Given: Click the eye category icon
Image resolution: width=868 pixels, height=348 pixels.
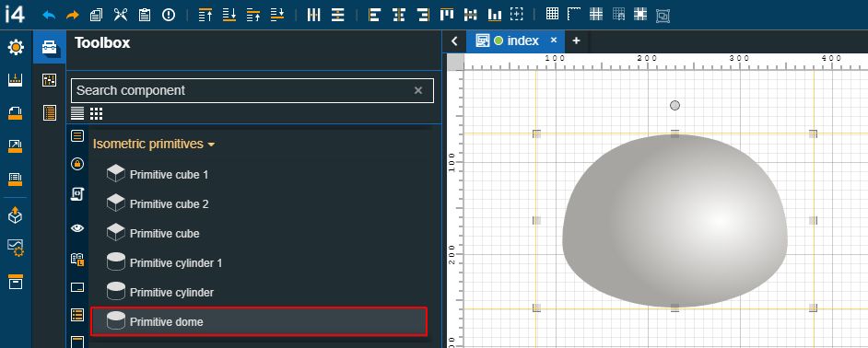Looking at the screenshot, I should point(77,227).
